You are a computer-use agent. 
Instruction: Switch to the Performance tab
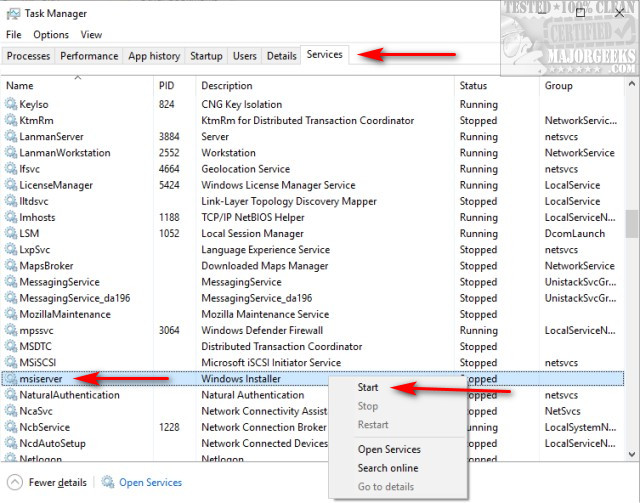(89, 56)
